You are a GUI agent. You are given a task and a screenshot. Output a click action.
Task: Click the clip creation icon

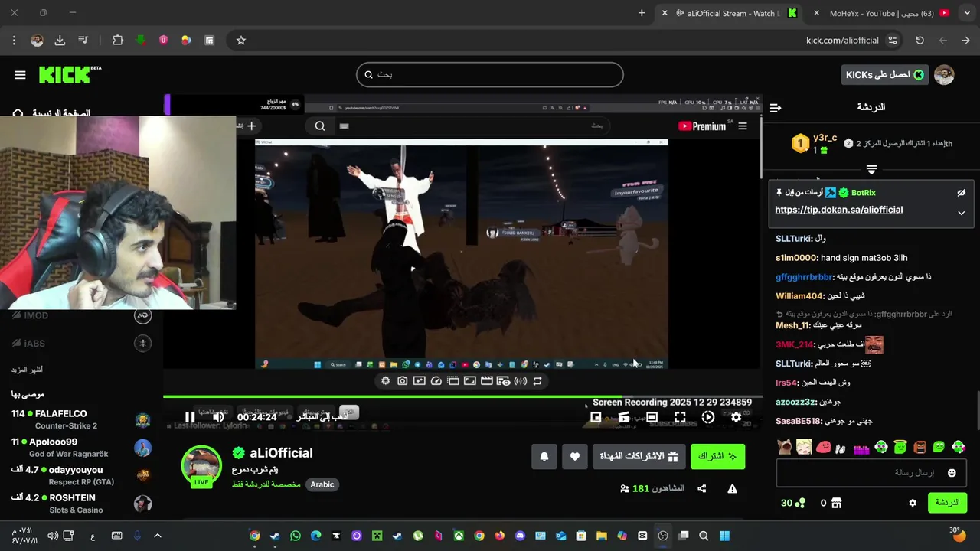[624, 417]
